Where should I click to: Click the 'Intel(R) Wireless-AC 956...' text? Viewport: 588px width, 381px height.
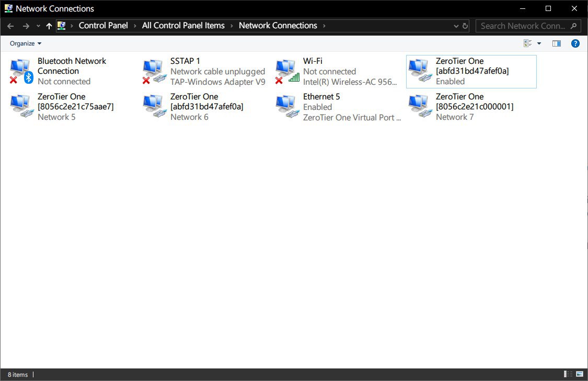(x=350, y=82)
